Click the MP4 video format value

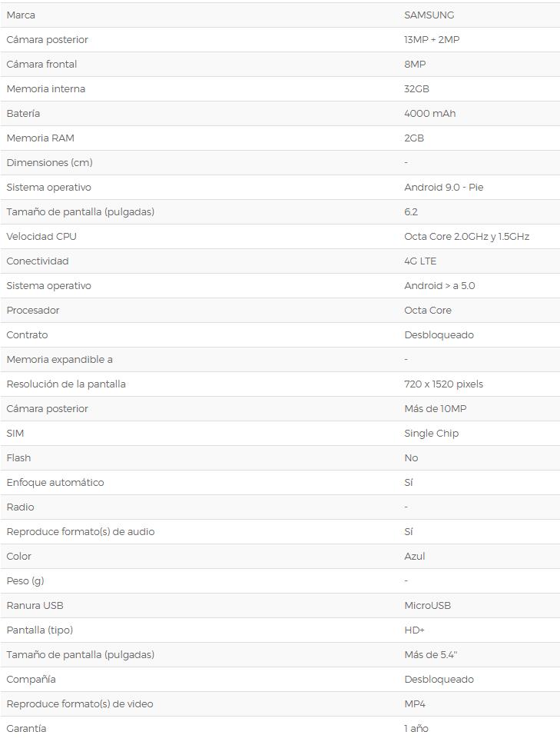(415, 704)
